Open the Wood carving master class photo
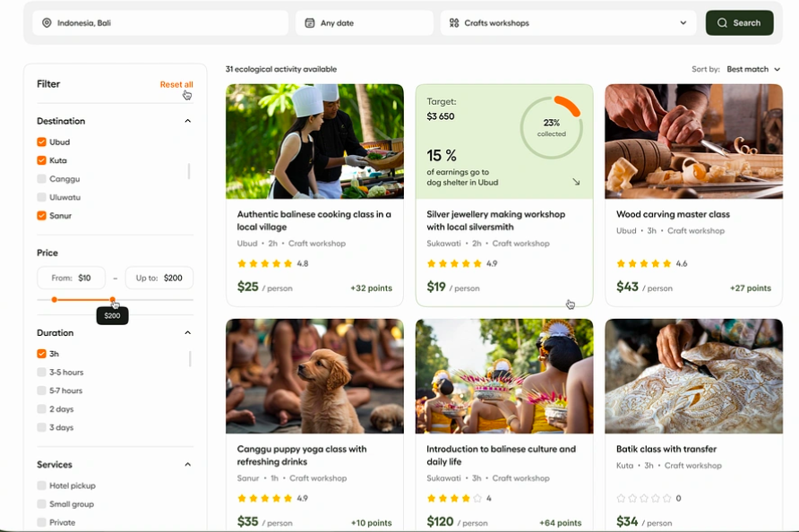The width and height of the screenshot is (799, 532). coord(693,141)
